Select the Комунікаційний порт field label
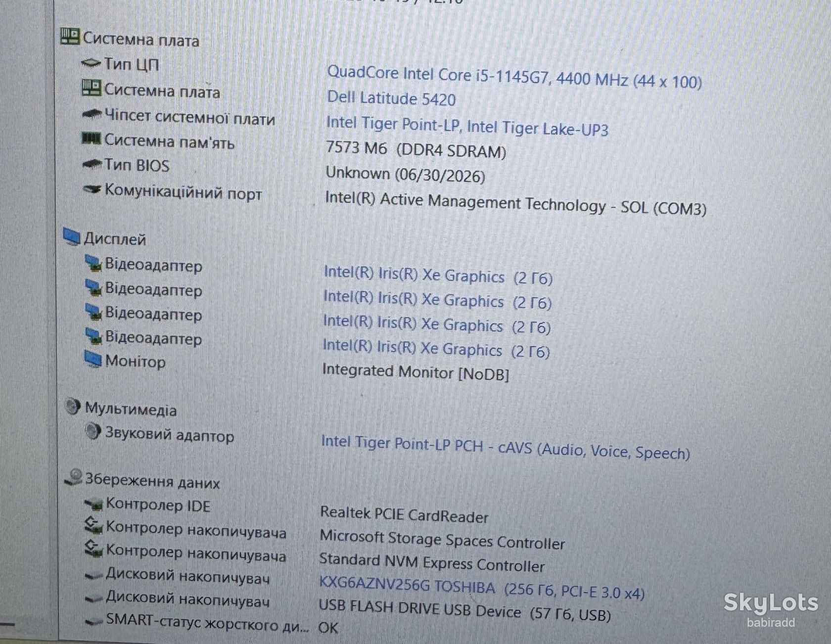The height and width of the screenshot is (644, 831). 183,191
